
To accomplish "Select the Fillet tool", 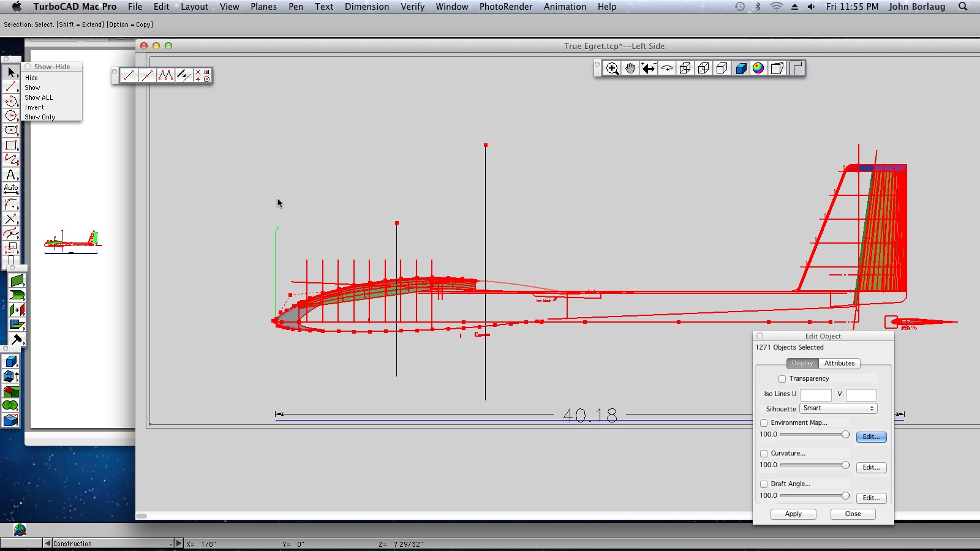I will pyautogui.click(x=11, y=204).
